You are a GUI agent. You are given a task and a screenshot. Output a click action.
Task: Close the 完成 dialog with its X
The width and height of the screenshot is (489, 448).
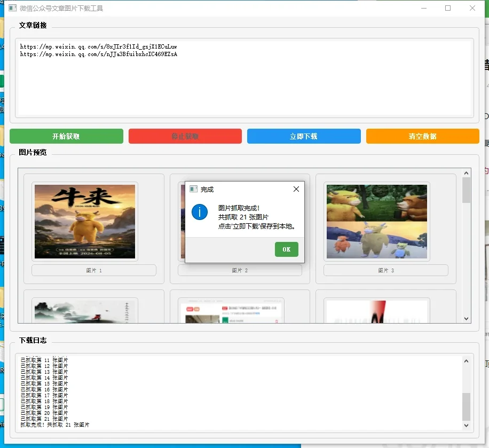click(296, 189)
